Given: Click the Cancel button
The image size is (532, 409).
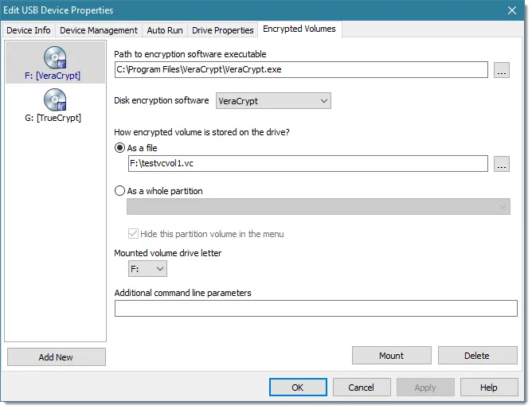Looking at the screenshot, I should click(x=362, y=388).
